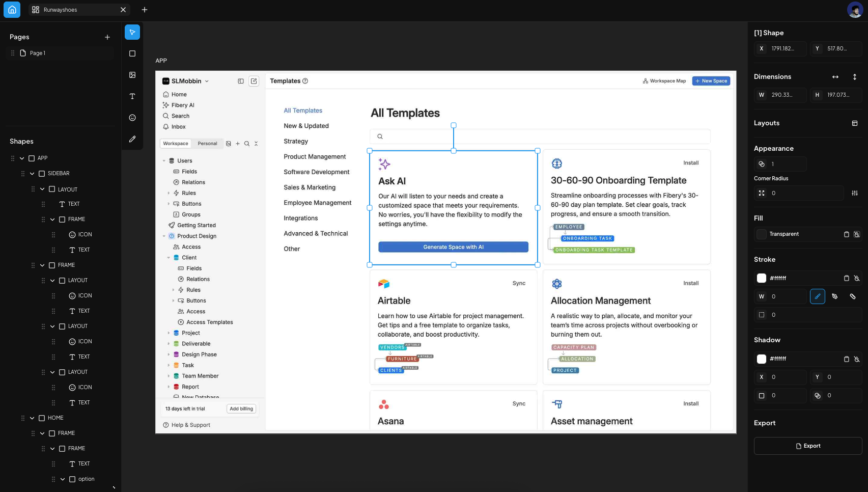Remove the Fill color
Viewport: 868px width, 492px height.
coord(857,234)
